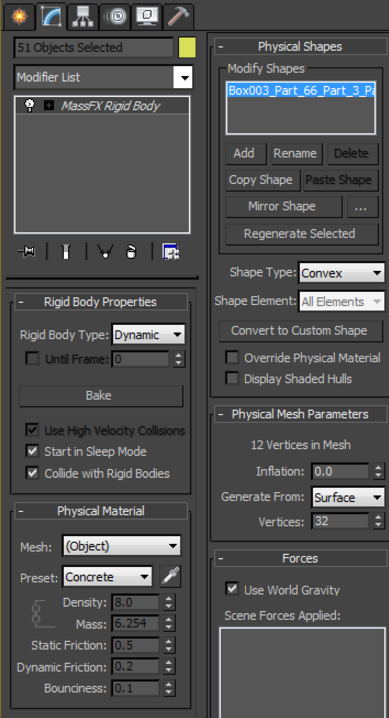
Task: Open Configure Modifier Sets icon
Action: [171, 252]
